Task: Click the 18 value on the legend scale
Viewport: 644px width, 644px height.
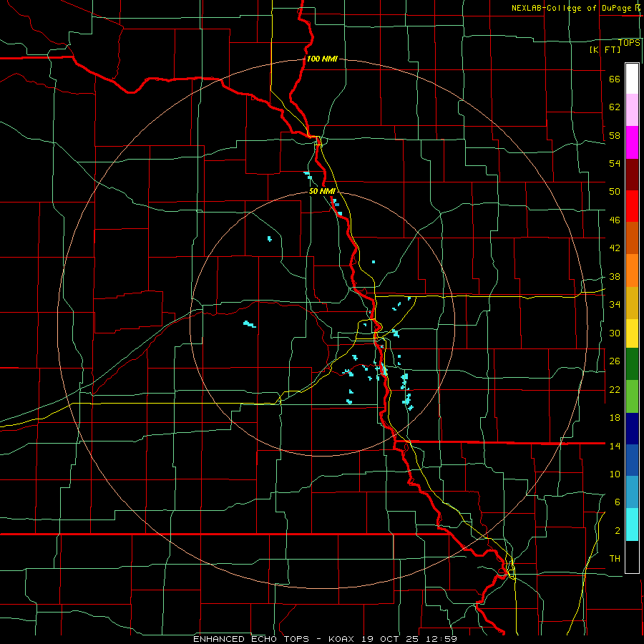Action: click(x=615, y=418)
